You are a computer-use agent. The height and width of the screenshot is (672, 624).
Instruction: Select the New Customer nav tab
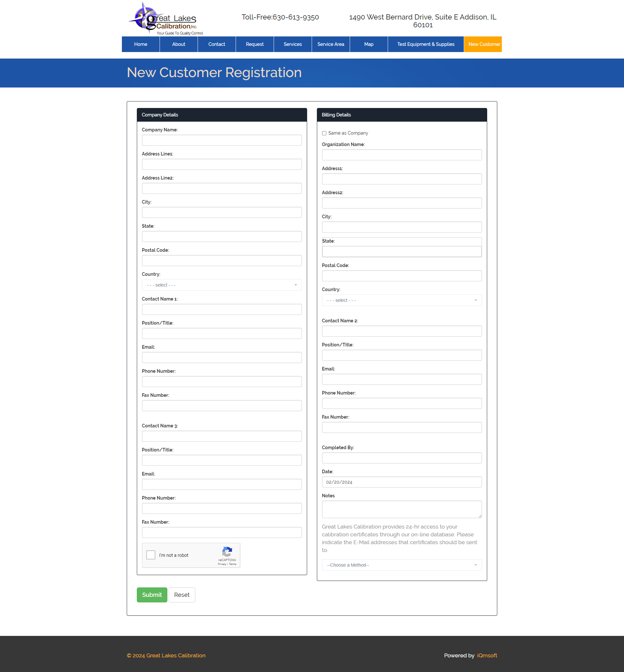click(484, 44)
